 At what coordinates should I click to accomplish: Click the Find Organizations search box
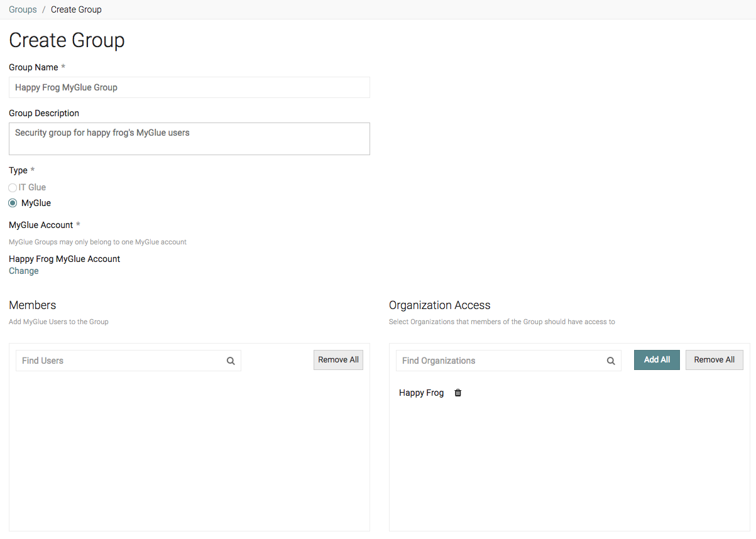496,361
